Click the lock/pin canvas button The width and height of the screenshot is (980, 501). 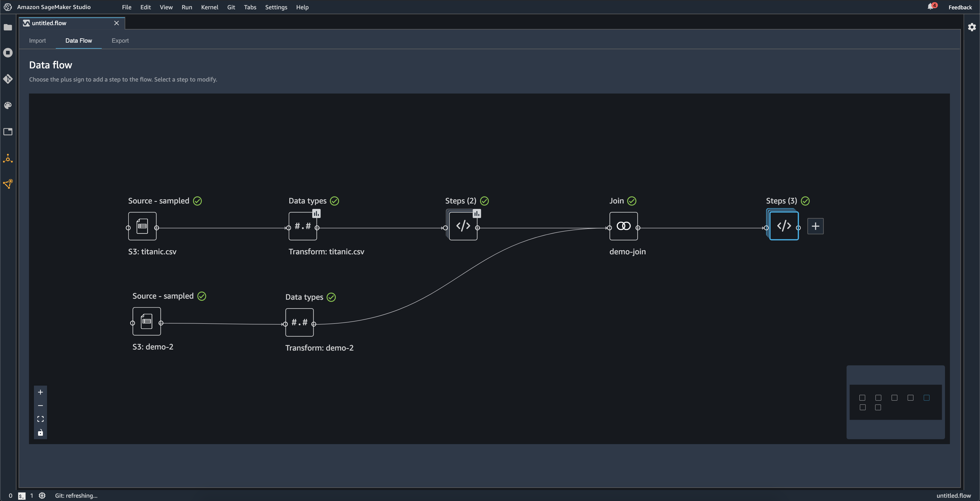40,433
